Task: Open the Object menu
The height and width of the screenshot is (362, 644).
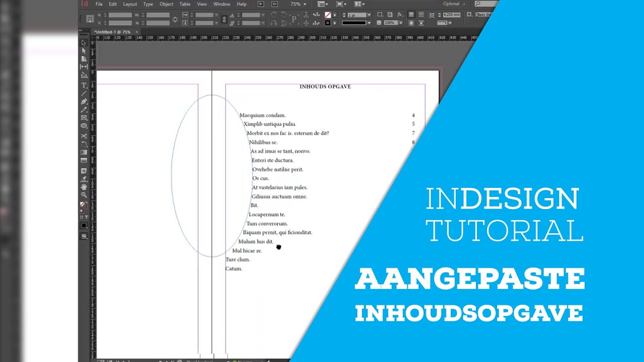Action: click(x=167, y=4)
